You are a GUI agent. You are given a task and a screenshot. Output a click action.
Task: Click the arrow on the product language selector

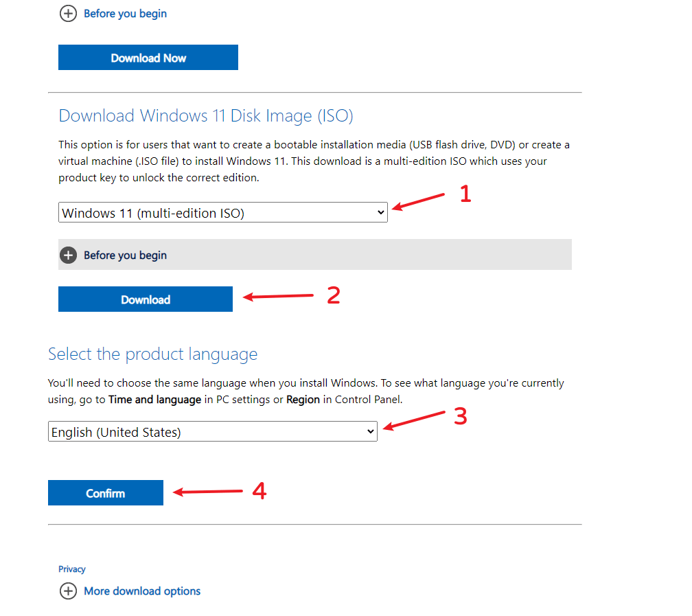(x=371, y=432)
